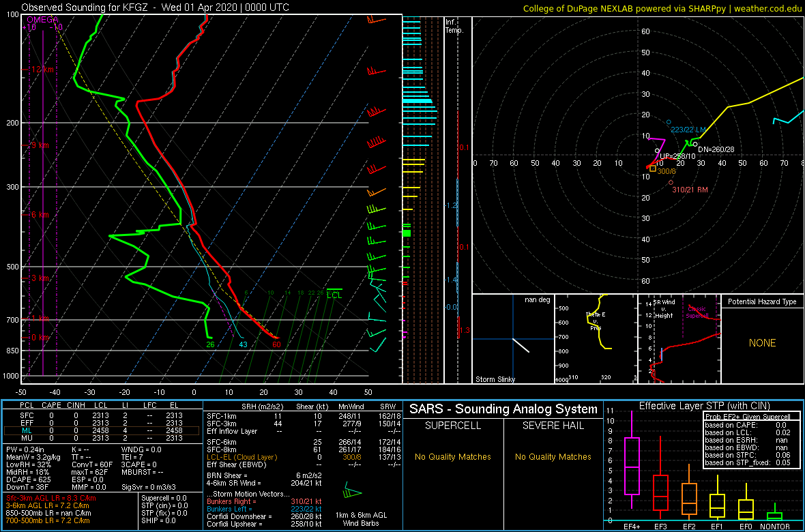The width and height of the screenshot is (805, 532).
Task: Click the SARS - Sounding Analog System heading
Action: [503, 410]
